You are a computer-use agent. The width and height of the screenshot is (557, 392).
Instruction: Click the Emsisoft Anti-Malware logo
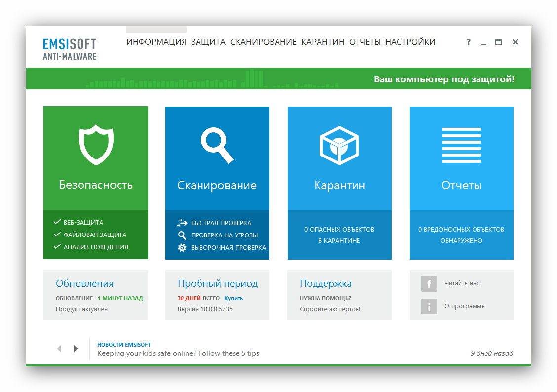(70, 49)
